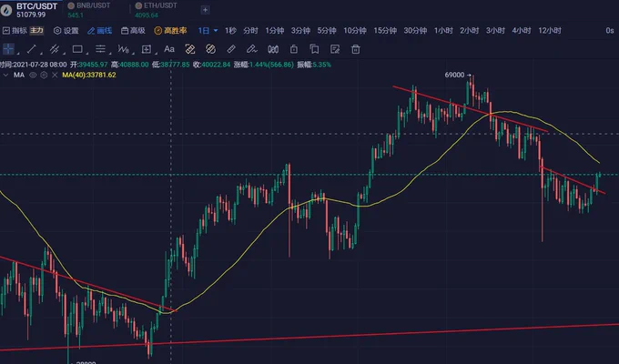Open the 1日 timeframe dropdown
Viewport: 619px width, 364px height.
(208, 30)
